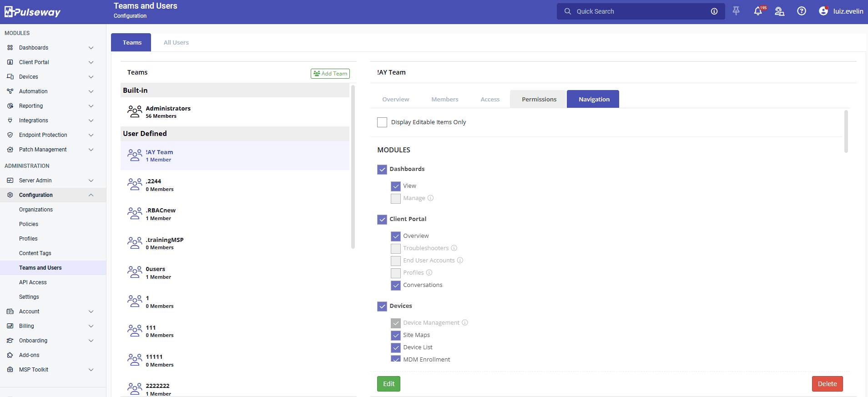Click the Troubleshooters info icon
Viewport: 868px width, 397px height.
click(454, 248)
